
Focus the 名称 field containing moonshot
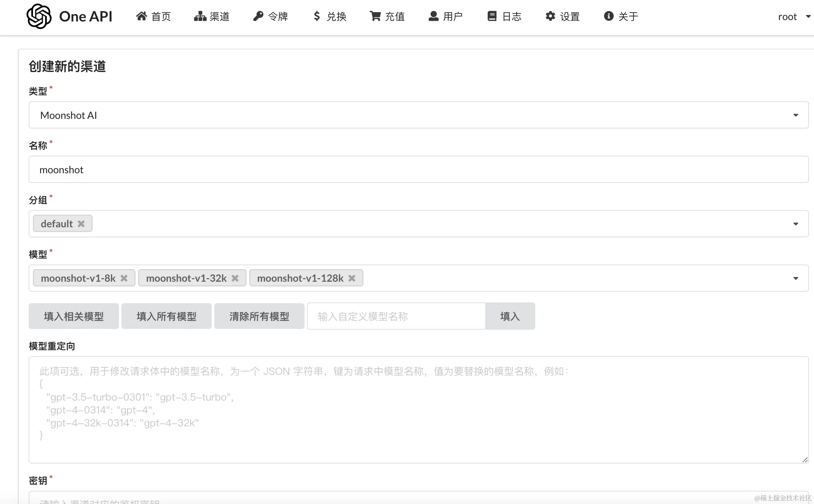(418, 169)
